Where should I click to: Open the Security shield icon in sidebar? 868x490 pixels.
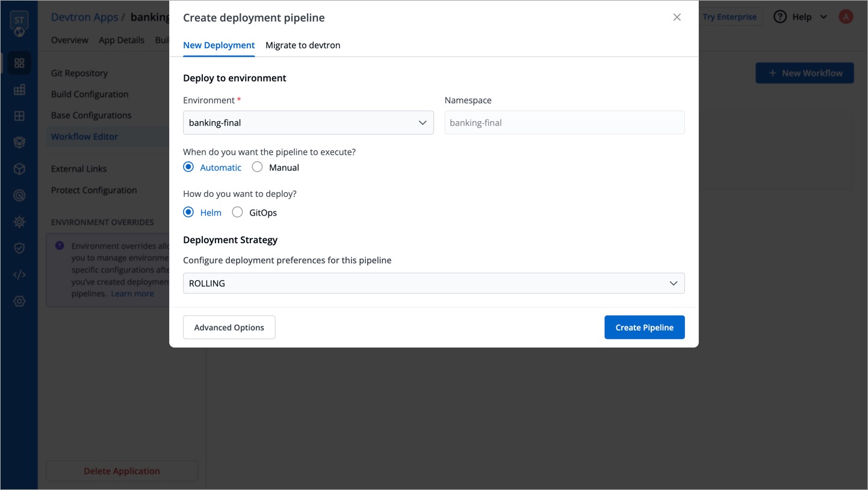click(19, 247)
